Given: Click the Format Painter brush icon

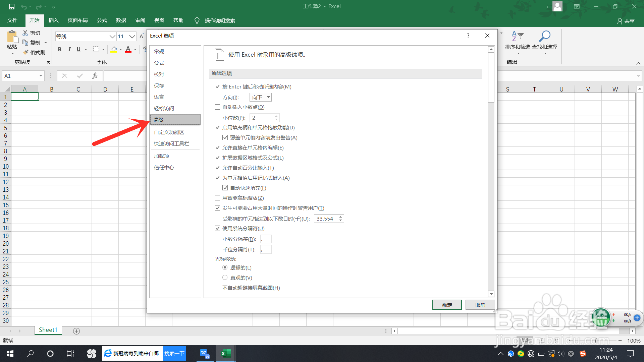Looking at the screenshot, I should [x=25, y=52].
